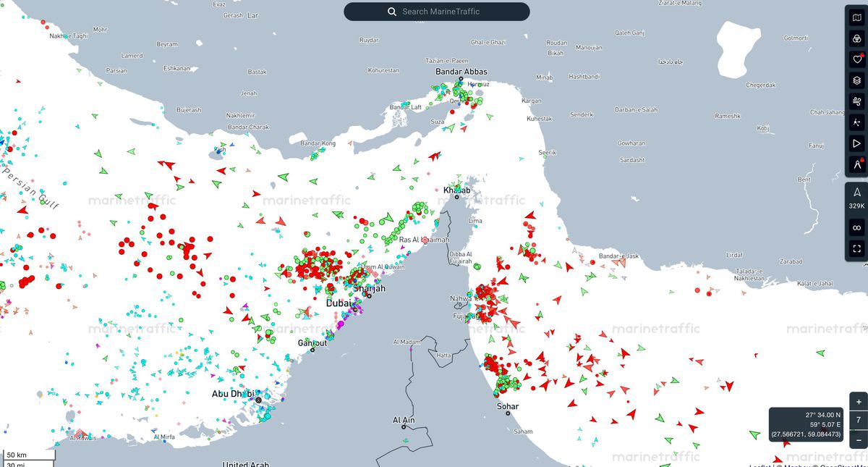The width and height of the screenshot is (868, 467).
Task: Click the Minab town label
Action: pos(544,77)
